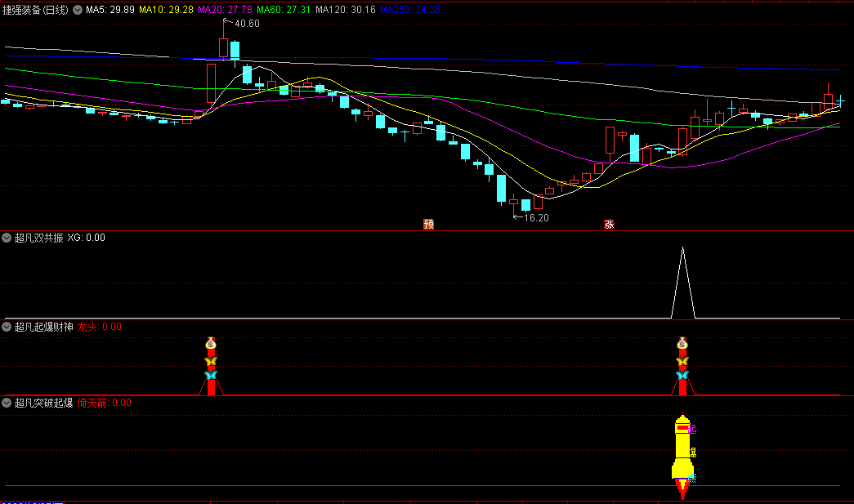This screenshot has height=504, width=854.
Task: Click the 超凡突破起爆 indicator name
Action: [43, 403]
